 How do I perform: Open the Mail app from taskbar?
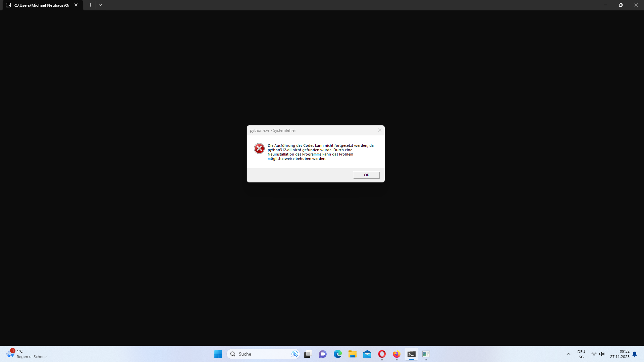[x=367, y=354]
